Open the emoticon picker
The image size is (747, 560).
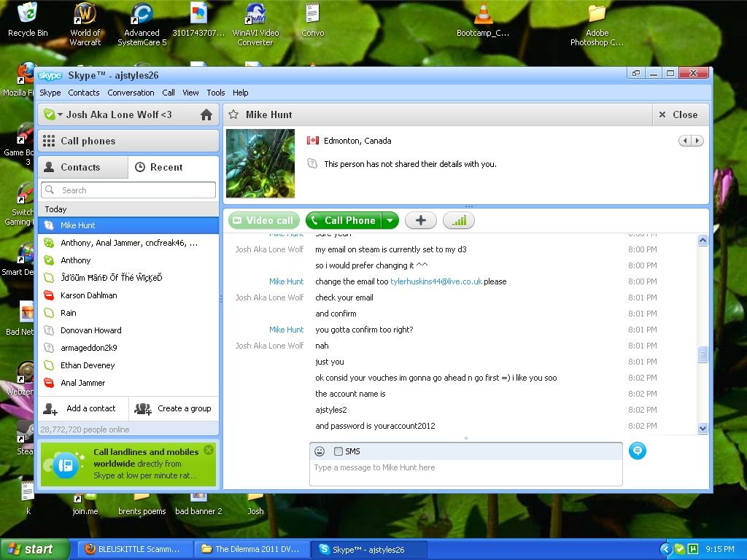pyautogui.click(x=320, y=451)
